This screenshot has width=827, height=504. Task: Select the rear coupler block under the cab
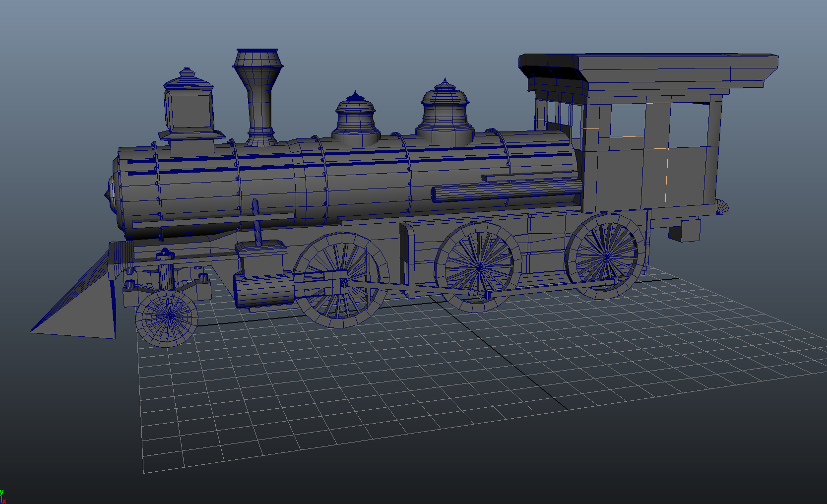[684, 231]
